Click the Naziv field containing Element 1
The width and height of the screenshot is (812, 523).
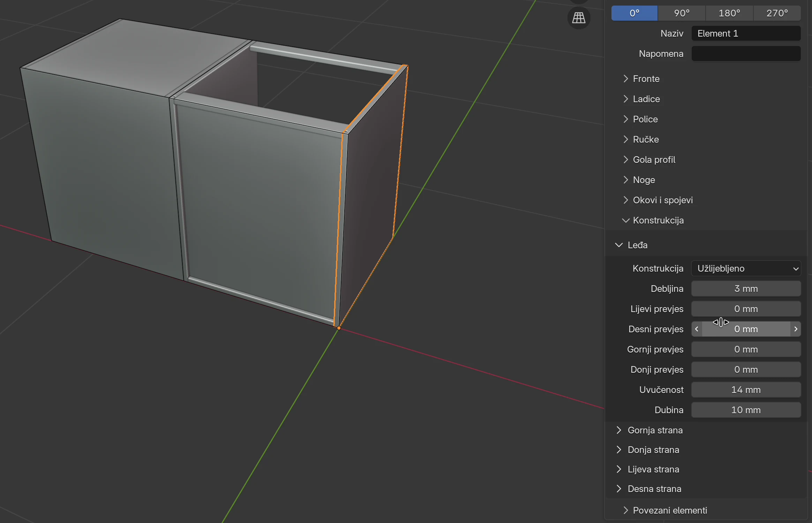tap(746, 33)
